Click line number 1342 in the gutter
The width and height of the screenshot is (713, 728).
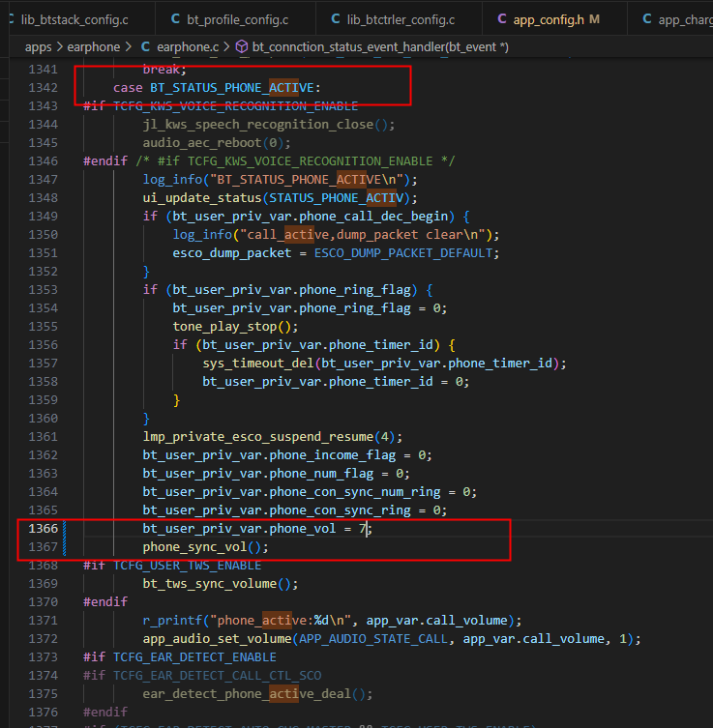(44, 88)
